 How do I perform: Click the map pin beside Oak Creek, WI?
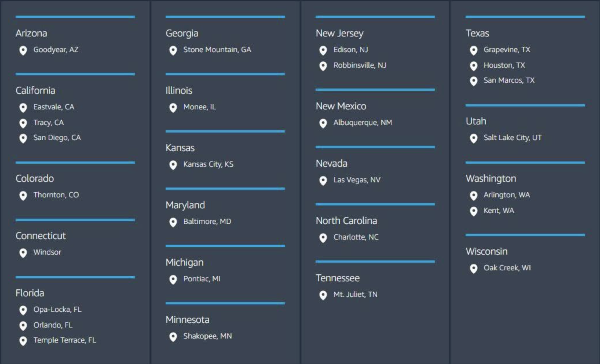click(473, 269)
